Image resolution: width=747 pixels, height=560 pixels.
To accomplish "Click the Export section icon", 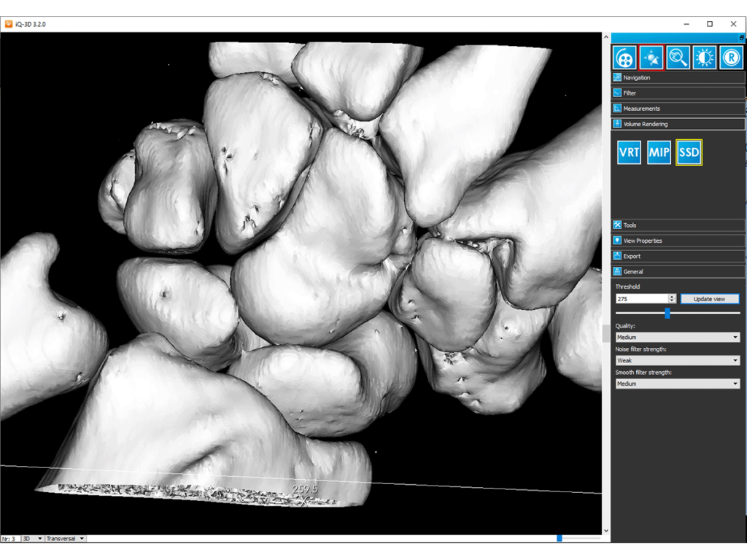I will [617, 256].
